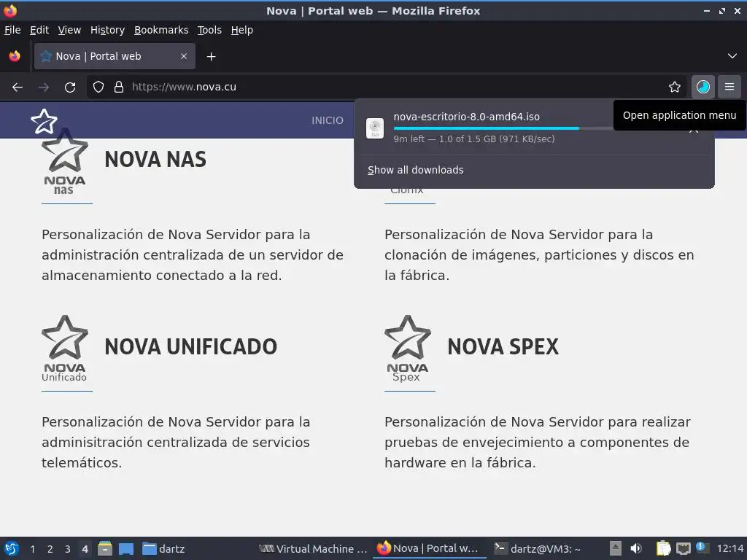Click the clonación de imágenes description paragraph
747x560 pixels.
point(539,254)
